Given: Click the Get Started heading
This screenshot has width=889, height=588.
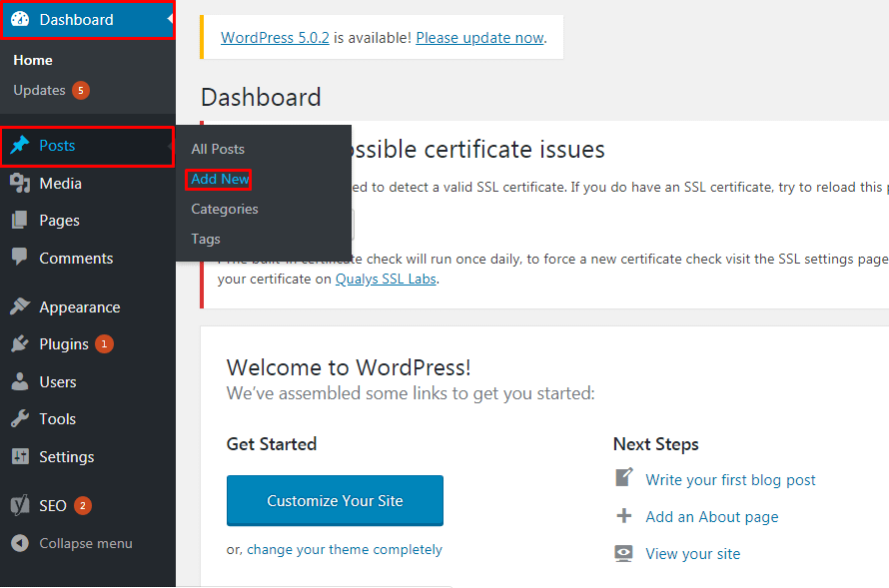Looking at the screenshot, I should (x=272, y=444).
